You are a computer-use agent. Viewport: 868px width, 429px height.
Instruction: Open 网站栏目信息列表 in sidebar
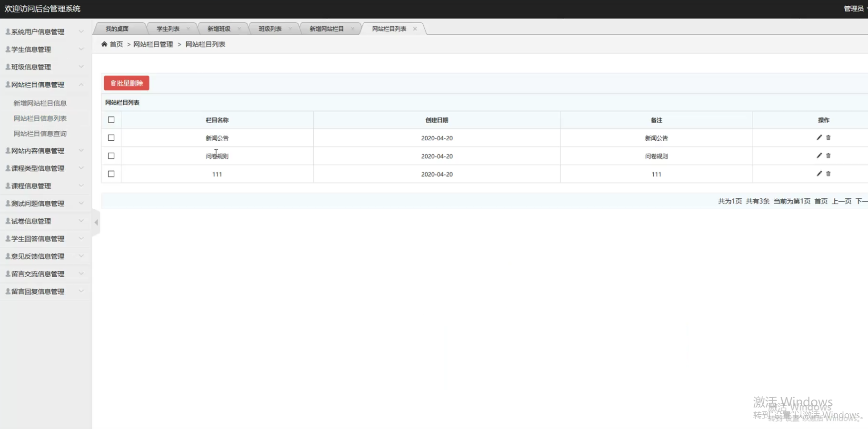click(40, 118)
